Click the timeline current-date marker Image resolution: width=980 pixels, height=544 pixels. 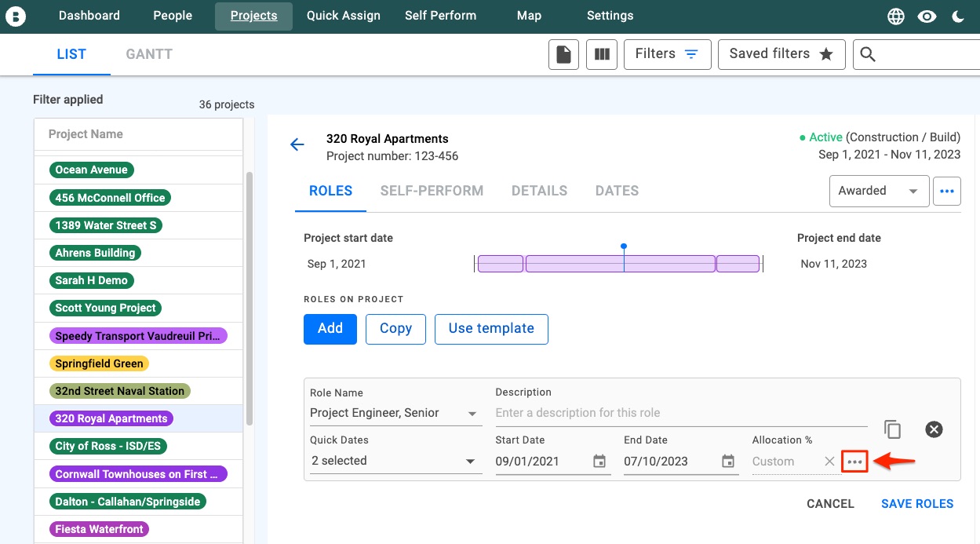[624, 246]
